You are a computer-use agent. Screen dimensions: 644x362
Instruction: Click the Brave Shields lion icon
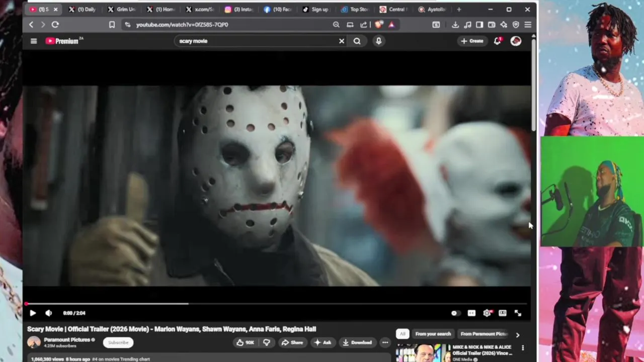point(379,25)
